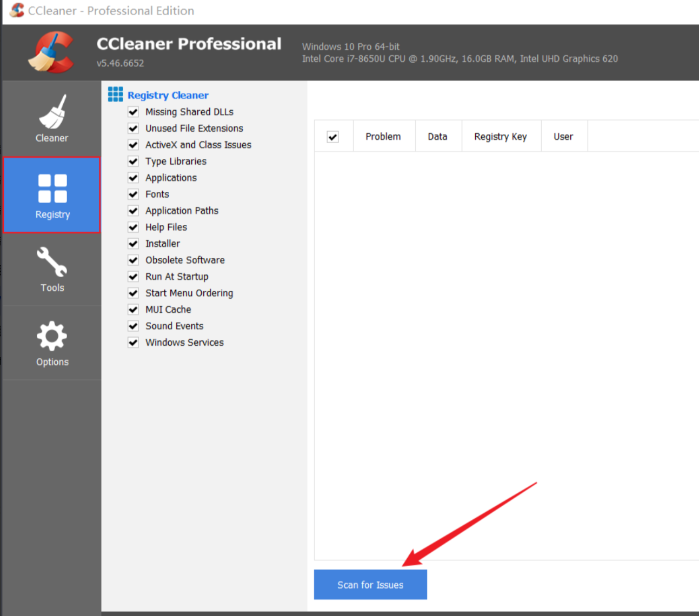Toggle select-all checkbox in results header
The height and width of the screenshot is (616, 699).
pos(333,137)
